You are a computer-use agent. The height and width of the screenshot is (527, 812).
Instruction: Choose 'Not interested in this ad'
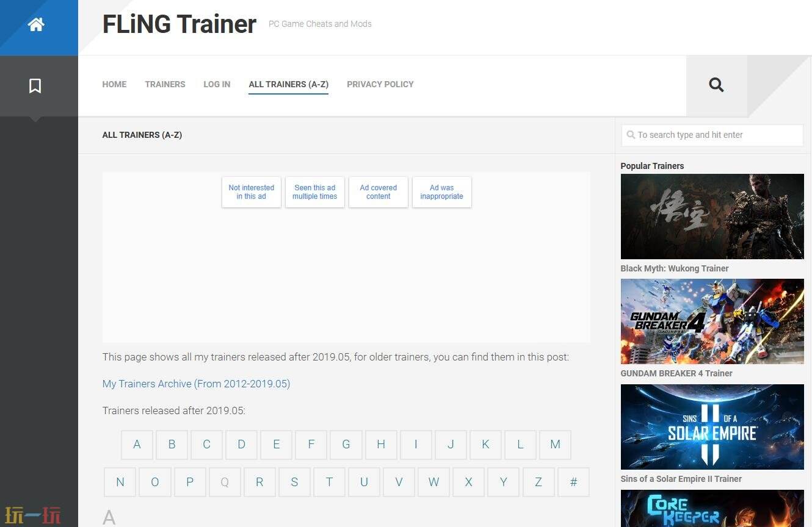tap(251, 192)
